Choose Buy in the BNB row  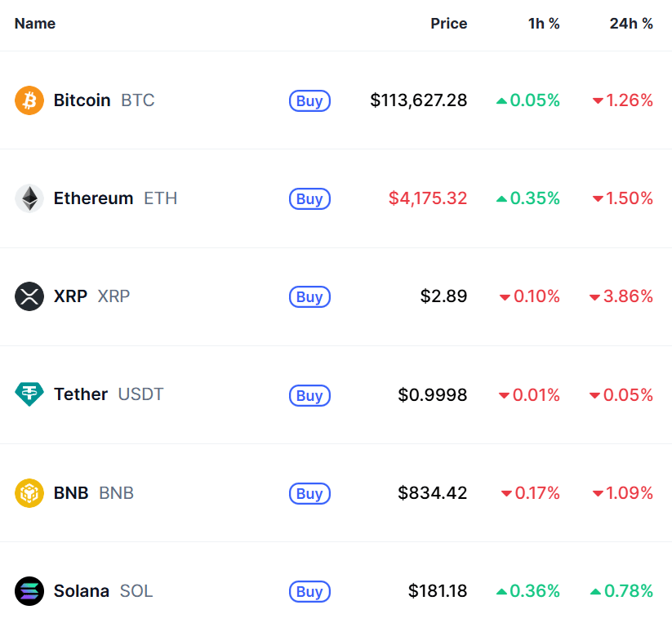(x=309, y=494)
